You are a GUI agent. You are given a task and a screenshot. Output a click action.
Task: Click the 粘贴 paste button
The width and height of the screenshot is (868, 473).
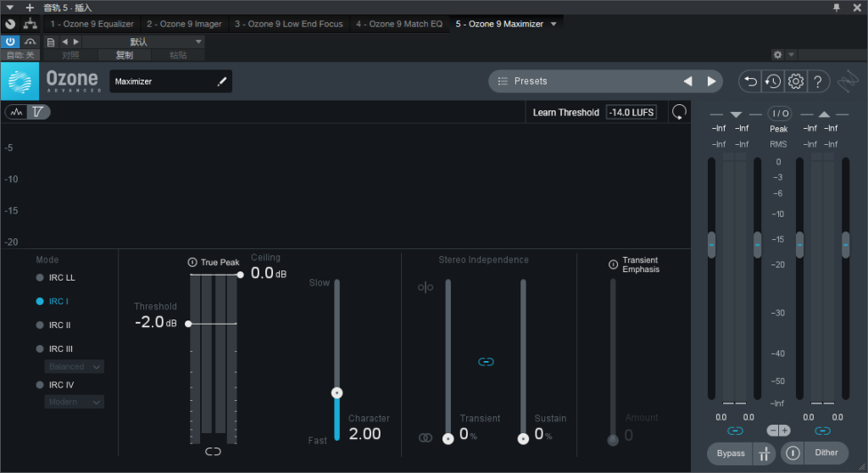click(178, 55)
